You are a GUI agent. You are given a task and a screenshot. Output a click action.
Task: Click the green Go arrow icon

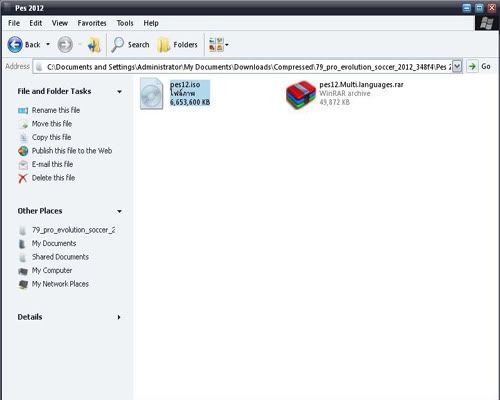pos(472,66)
